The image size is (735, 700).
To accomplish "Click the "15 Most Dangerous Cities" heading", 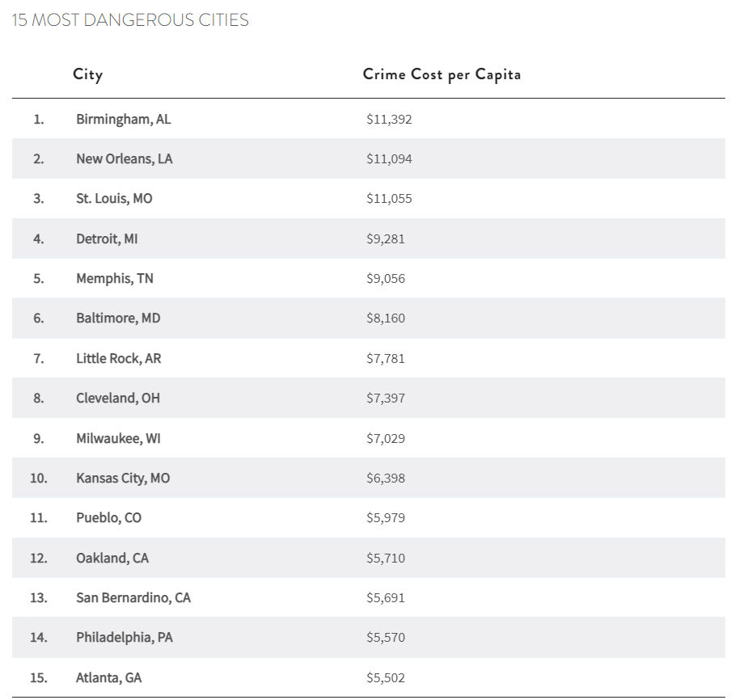I will click(130, 20).
